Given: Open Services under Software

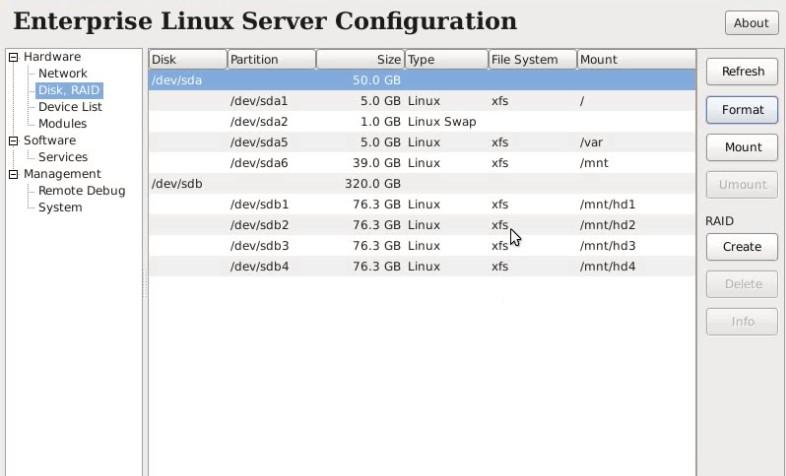Looking at the screenshot, I should (63, 157).
